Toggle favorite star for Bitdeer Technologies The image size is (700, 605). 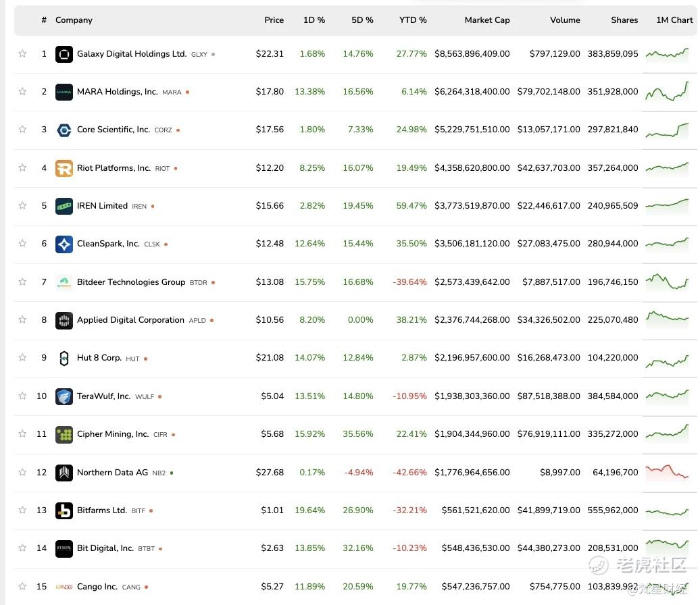click(x=22, y=282)
